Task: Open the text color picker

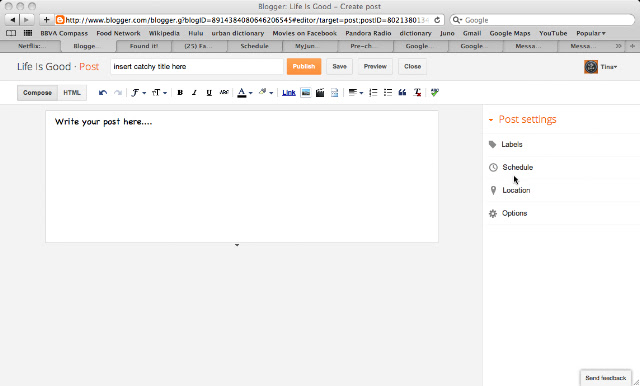Action: tap(245, 93)
